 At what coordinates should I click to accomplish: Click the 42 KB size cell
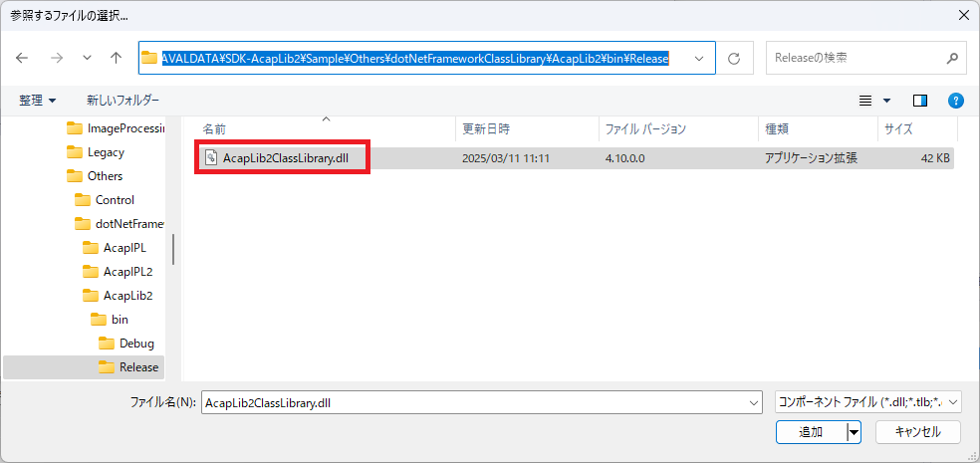click(x=935, y=158)
